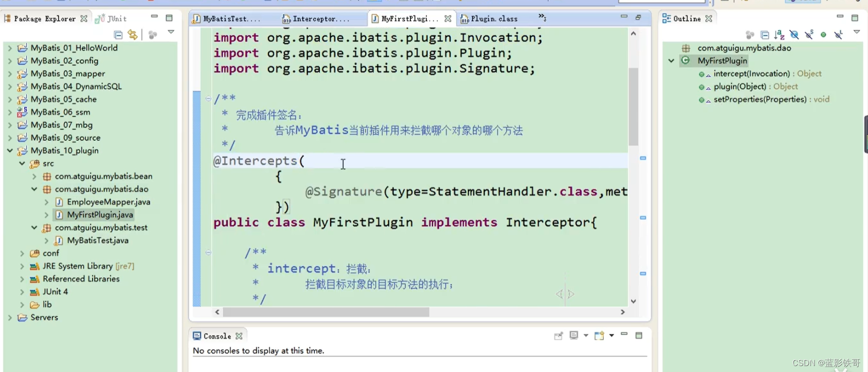Select JUnit 4 library entry
Image resolution: width=868 pixels, height=372 pixels.
click(55, 292)
